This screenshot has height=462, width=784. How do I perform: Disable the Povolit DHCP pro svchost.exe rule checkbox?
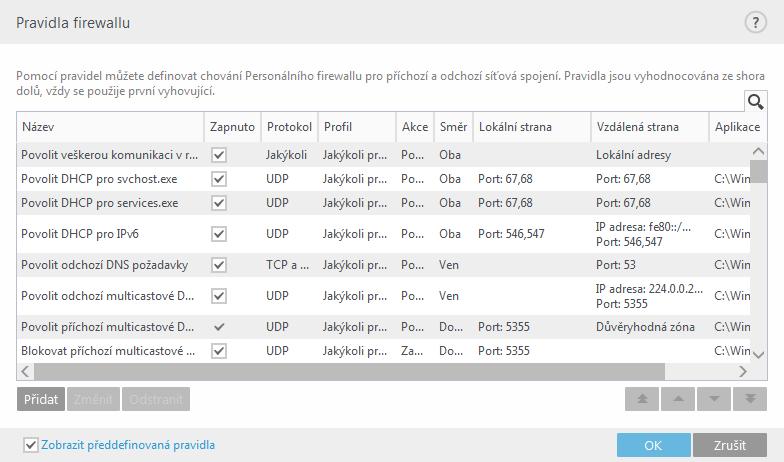click(x=218, y=179)
